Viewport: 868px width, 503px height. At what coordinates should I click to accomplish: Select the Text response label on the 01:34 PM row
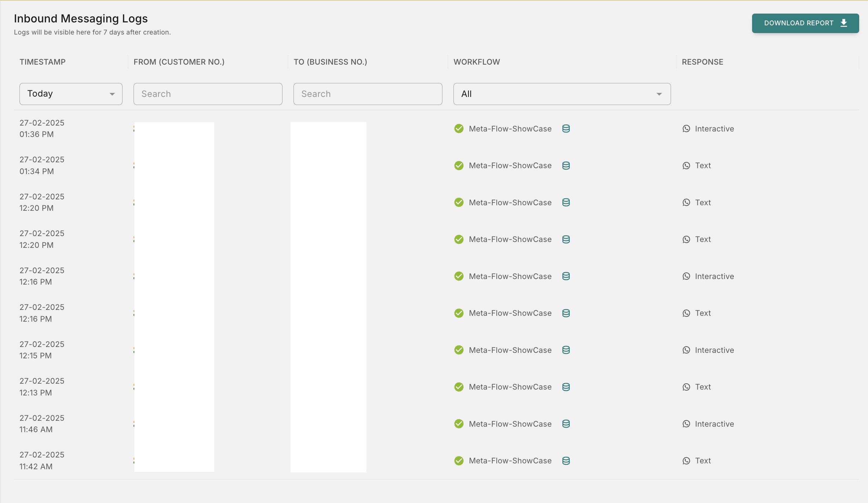(x=702, y=165)
